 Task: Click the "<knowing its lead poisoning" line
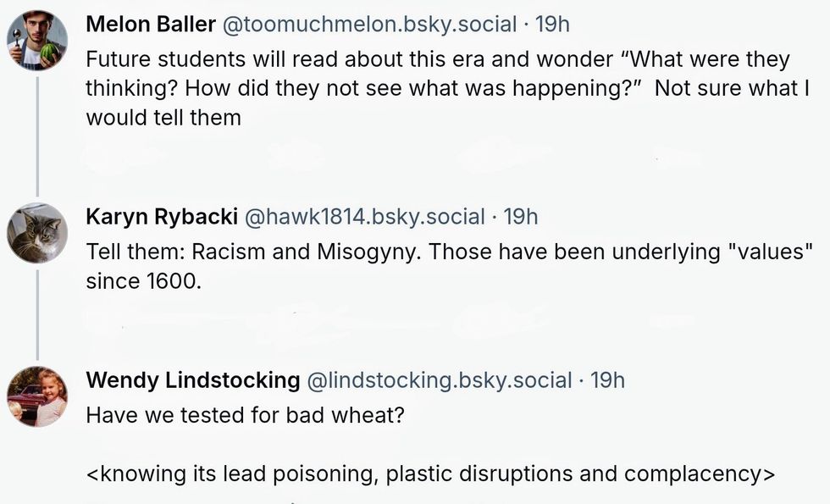click(430, 473)
